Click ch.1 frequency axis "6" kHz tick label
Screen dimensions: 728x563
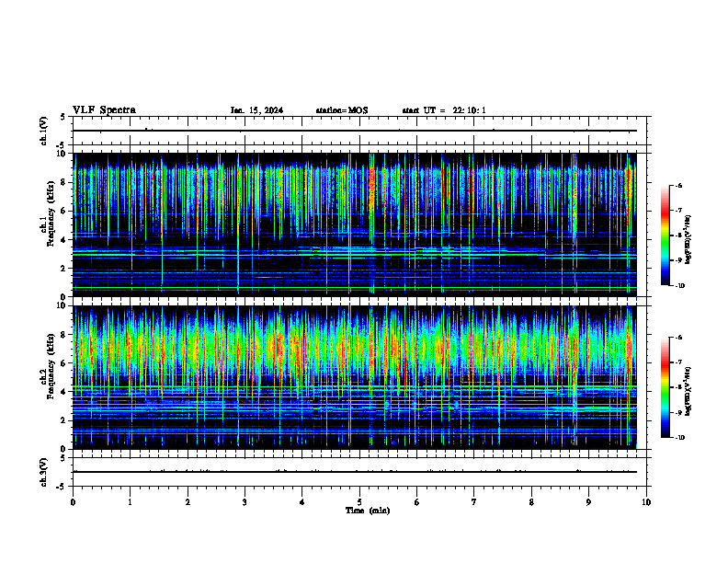click(x=64, y=211)
